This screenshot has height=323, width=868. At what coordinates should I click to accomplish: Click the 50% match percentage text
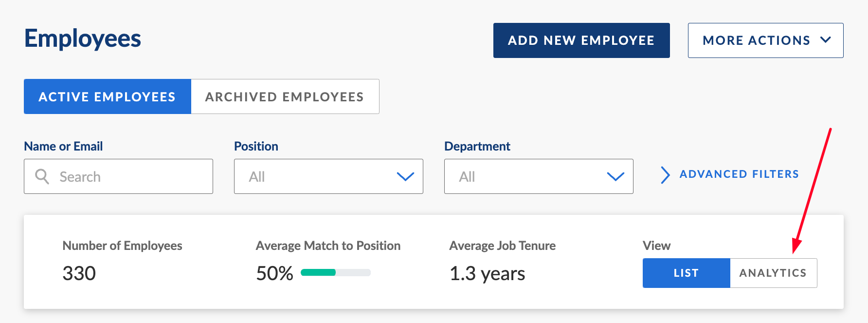(x=274, y=273)
